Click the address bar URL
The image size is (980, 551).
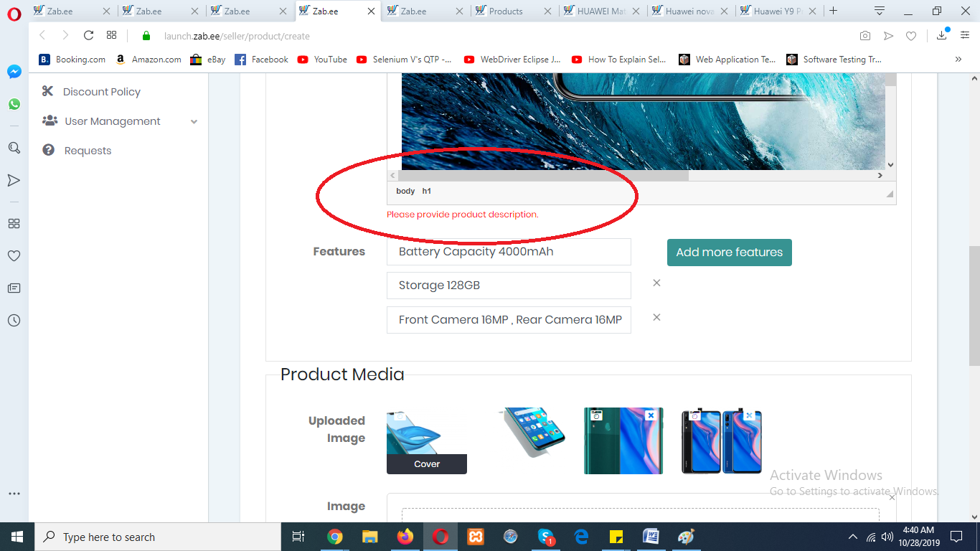pos(237,36)
